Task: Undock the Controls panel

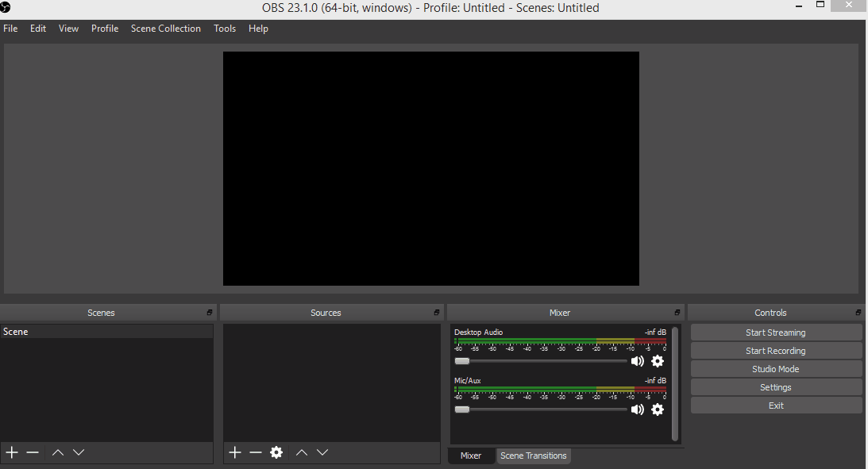Action: pyautogui.click(x=858, y=313)
